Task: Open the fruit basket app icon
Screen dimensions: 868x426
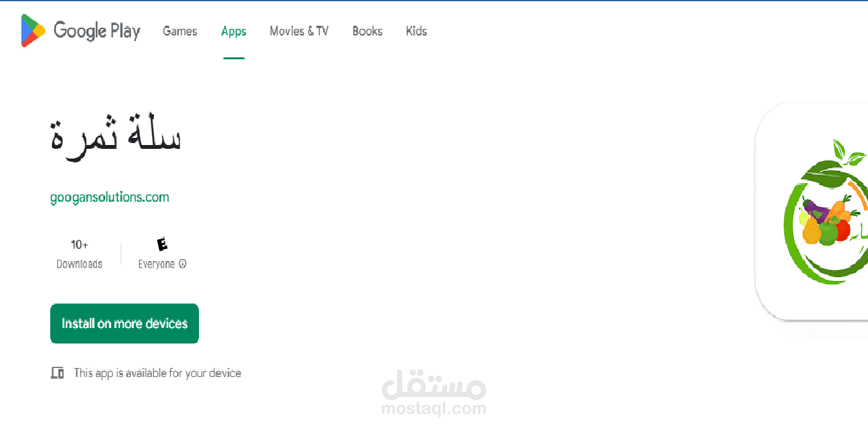Action: (x=812, y=211)
